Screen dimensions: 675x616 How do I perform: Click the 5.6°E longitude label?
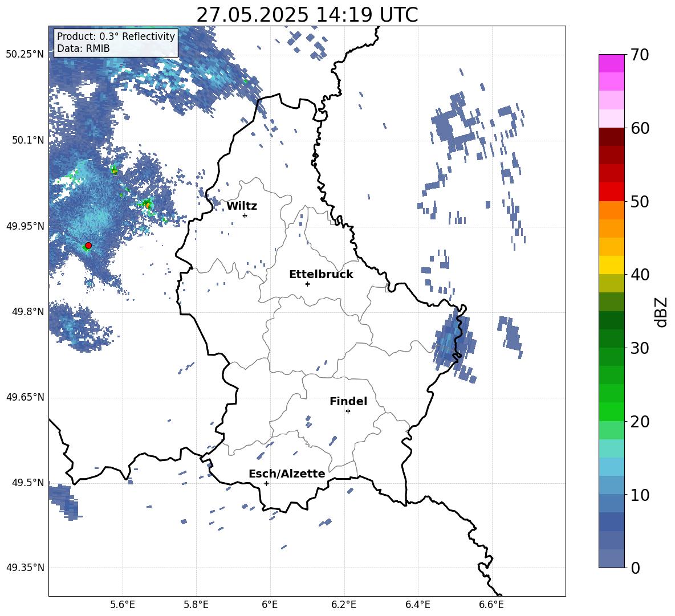123,605
